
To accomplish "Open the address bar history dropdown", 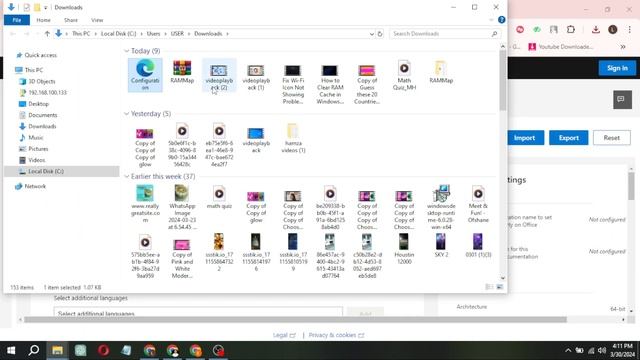I will click(x=371, y=34).
